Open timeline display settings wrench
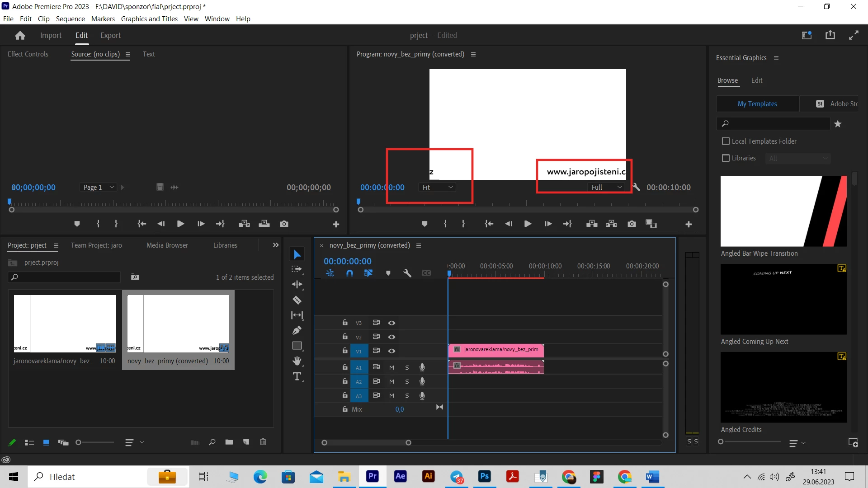Screen dimensions: 868x488 pyautogui.click(x=407, y=273)
